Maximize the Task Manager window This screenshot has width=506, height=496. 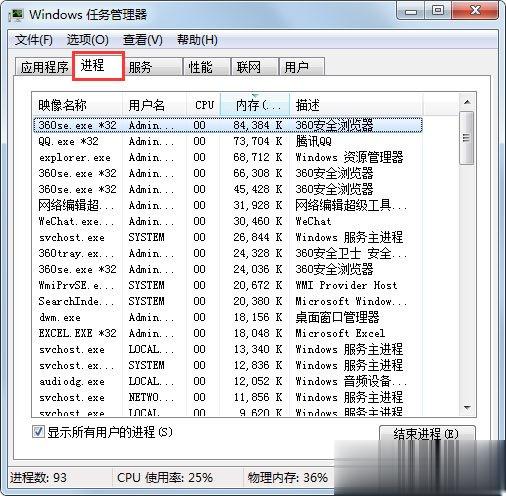tap(438, 11)
